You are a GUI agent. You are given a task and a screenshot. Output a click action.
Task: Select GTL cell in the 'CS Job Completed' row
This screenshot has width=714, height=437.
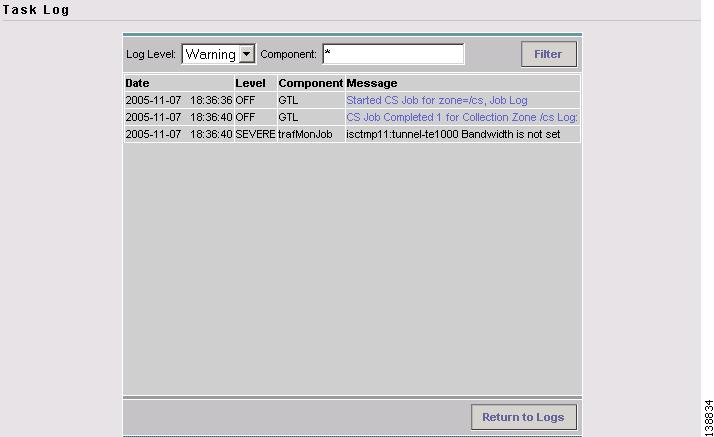coord(311,117)
